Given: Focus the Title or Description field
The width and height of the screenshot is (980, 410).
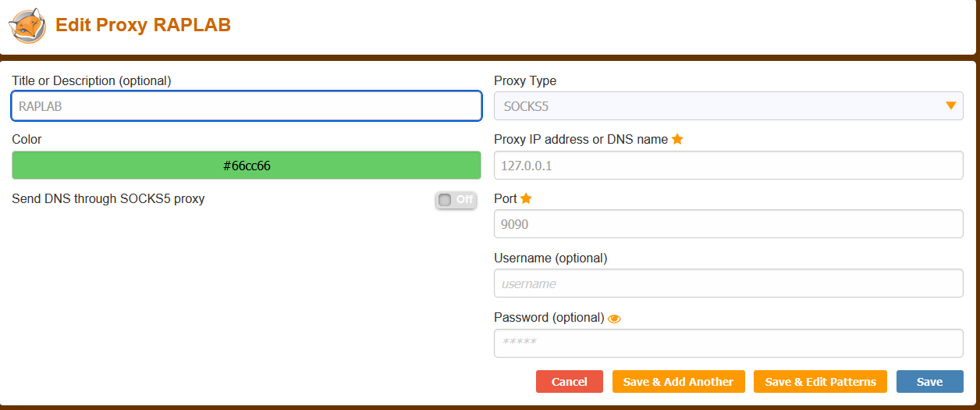Looking at the screenshot, I should click(247, 106).
